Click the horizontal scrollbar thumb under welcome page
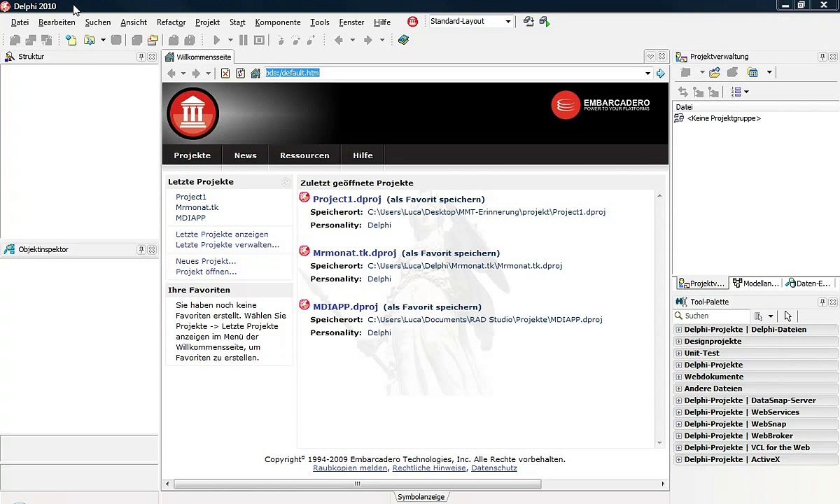 coord(357,484)
